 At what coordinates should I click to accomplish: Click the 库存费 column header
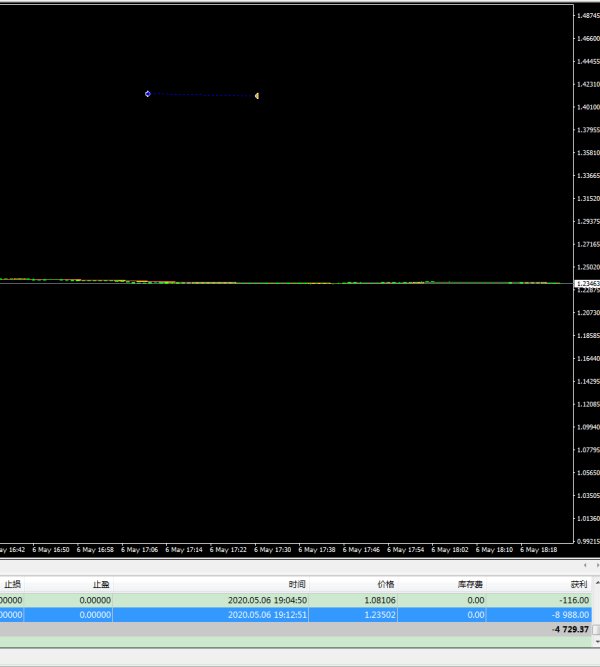470,584
